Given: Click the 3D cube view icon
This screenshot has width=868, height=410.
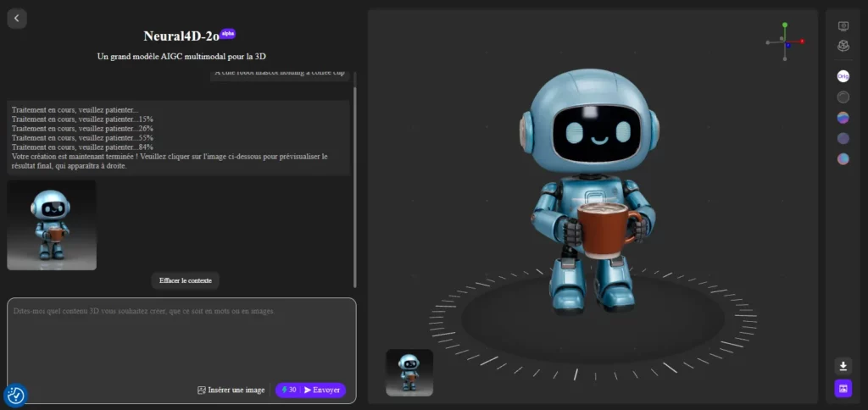Looking at the screenshot, I should 843,46.
